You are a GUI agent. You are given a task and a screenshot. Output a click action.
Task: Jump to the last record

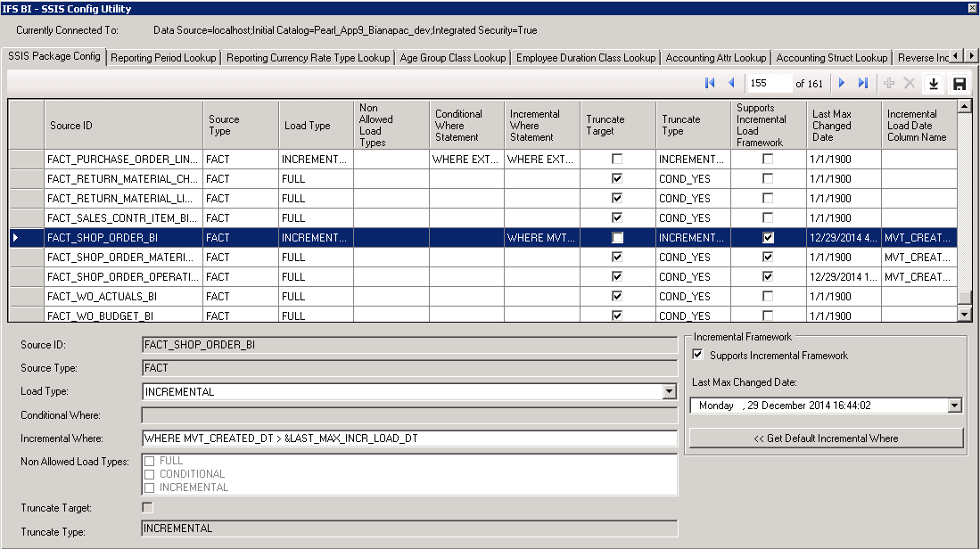click(862, 83)
